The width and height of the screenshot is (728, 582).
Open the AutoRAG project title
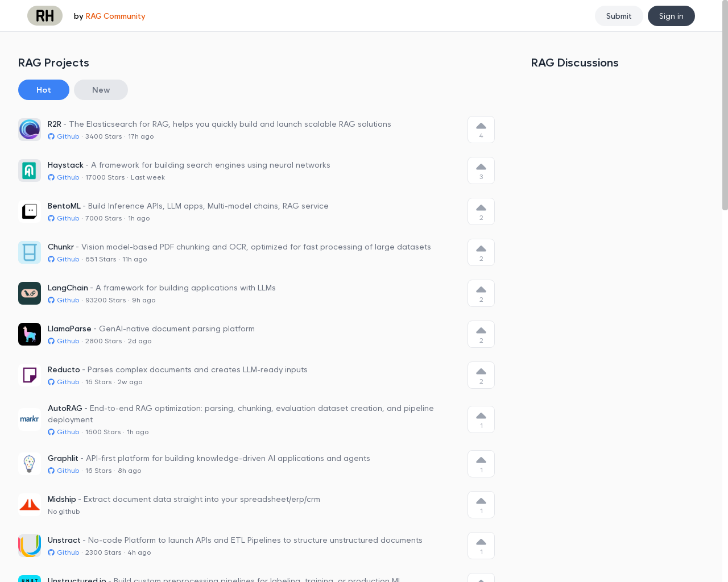click(x=65, y=408)
